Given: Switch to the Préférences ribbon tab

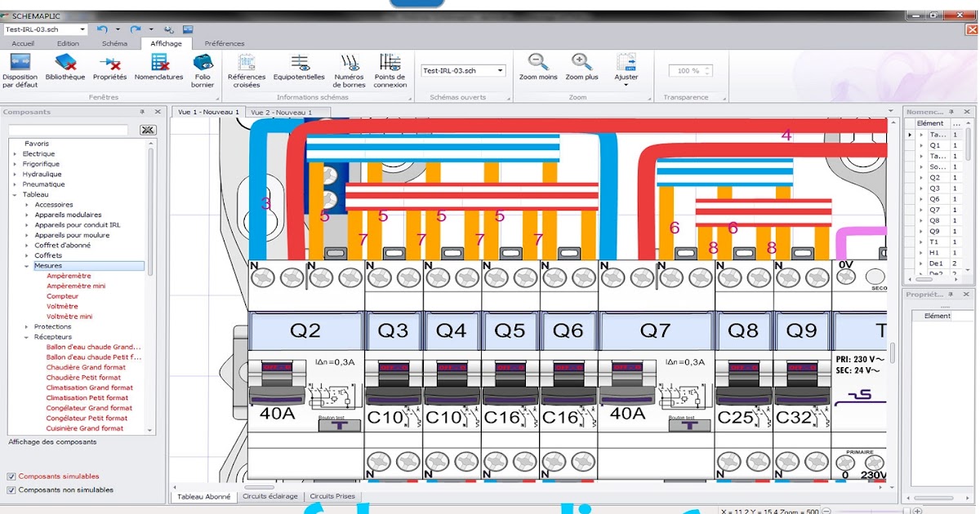Looking at the screenshot, I should [225, 43].
